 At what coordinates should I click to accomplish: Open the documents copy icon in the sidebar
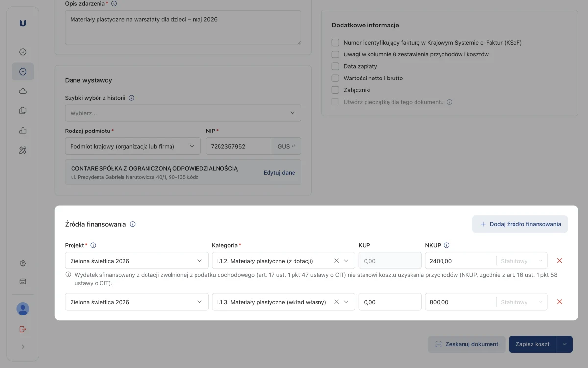[x=23, y=111]
